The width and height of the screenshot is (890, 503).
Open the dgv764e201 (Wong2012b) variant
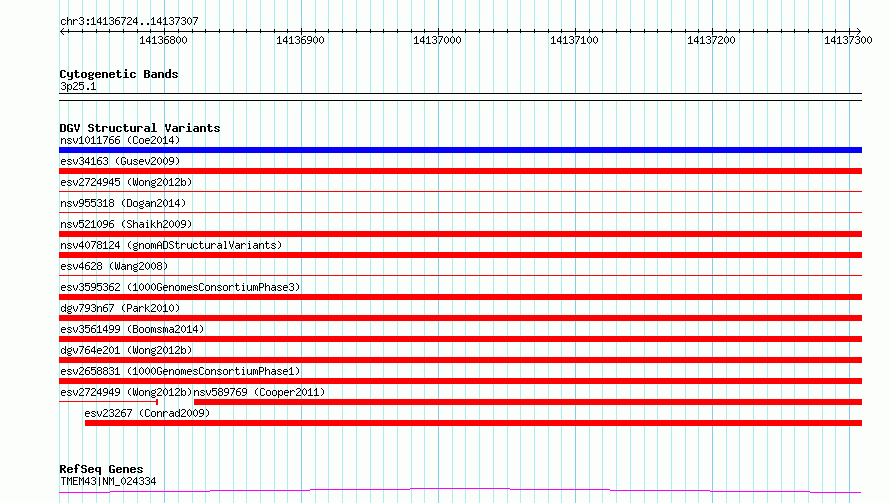[x=126, y=350]
